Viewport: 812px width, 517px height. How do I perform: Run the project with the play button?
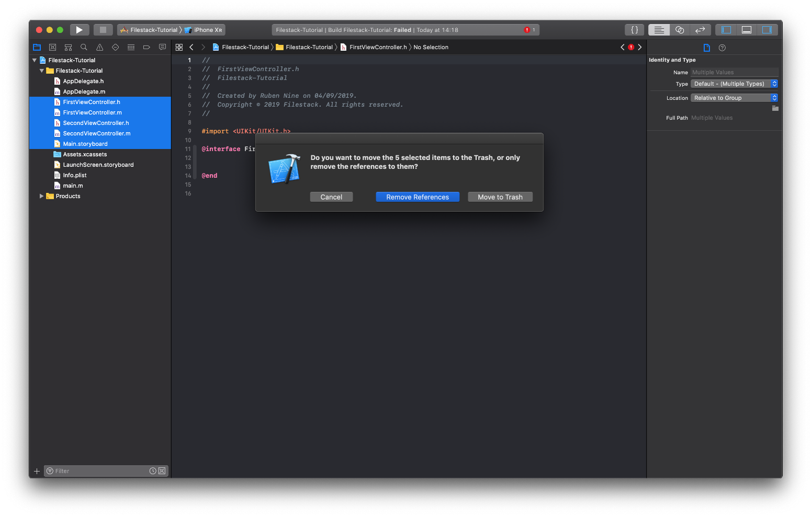coord(79,30)
